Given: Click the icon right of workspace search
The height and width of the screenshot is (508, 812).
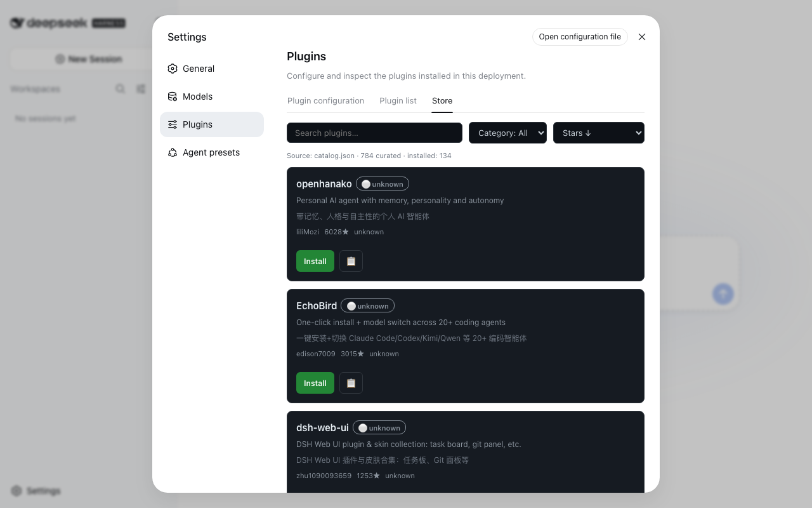Looking at the screenshot, I should pos(141,89).
